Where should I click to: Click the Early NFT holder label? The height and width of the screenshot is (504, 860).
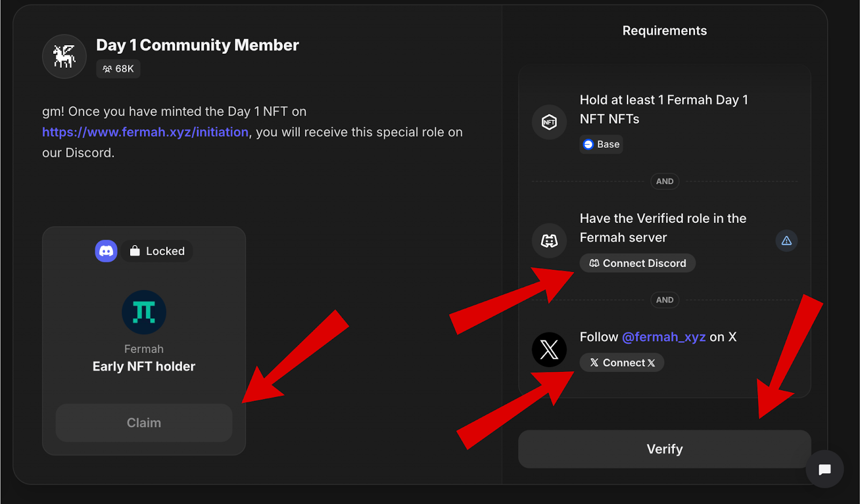pyautogui.click(x=144, y=366)
